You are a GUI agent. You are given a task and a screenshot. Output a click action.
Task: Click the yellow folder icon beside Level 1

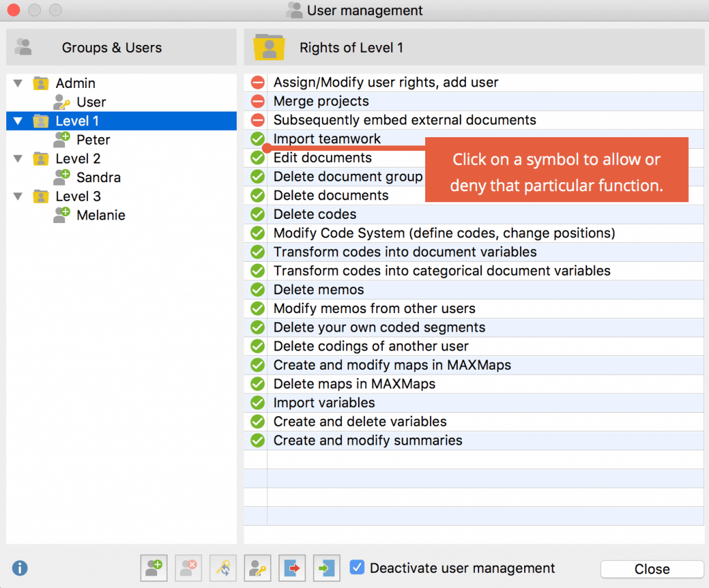[x=40, y=121]
